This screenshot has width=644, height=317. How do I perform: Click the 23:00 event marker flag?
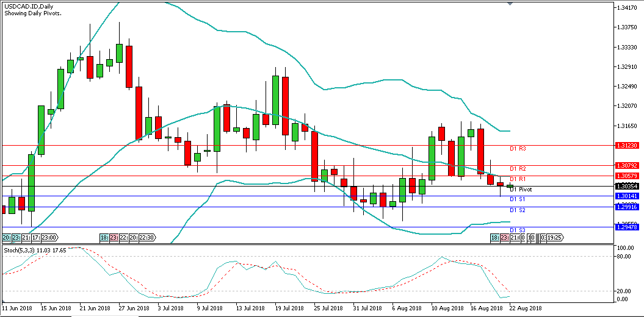[x=49, y=237]
